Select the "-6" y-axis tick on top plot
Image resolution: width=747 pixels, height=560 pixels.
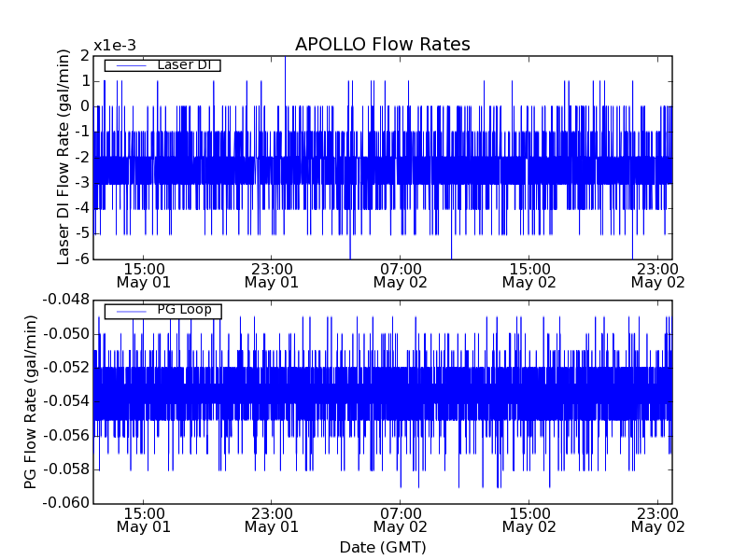point(80,259)
